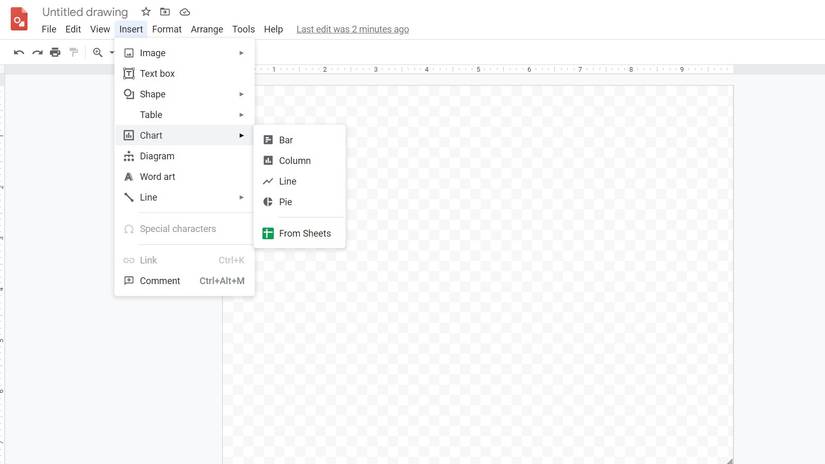Open the Format menu
The height and width of the screenshot is (464, 825).
pyautogui.click(x=166, y=29)
